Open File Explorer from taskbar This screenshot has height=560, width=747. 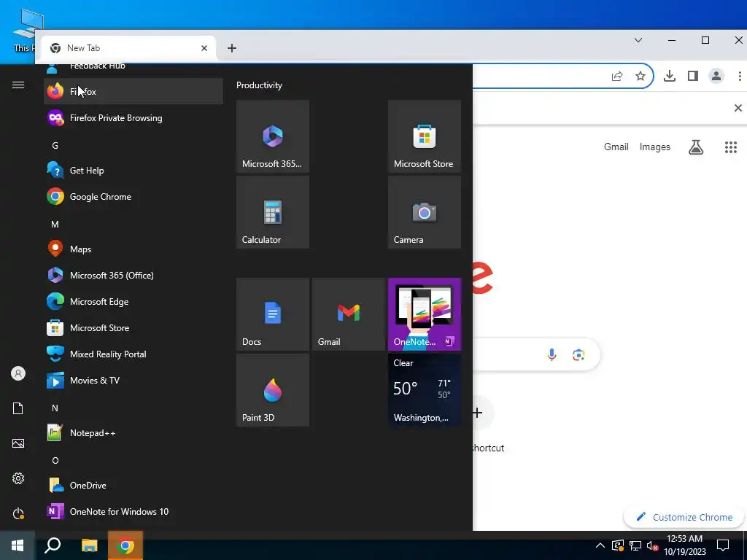point(89,545)
